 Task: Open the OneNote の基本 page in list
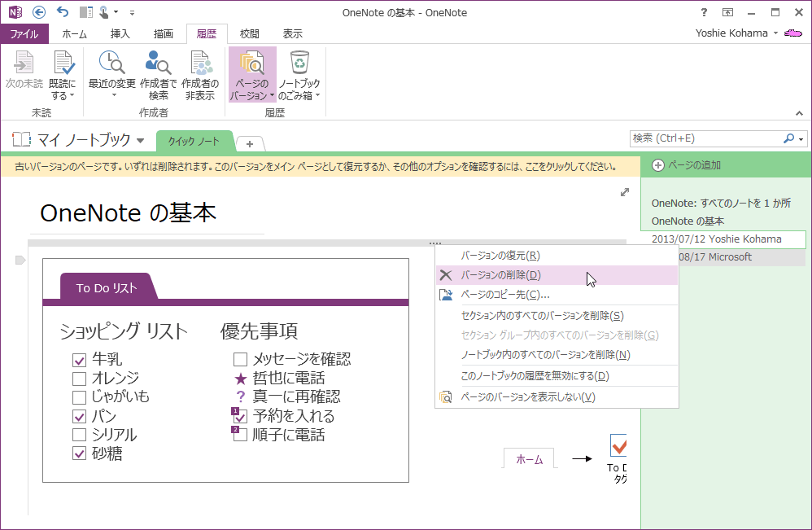point(688,221)
